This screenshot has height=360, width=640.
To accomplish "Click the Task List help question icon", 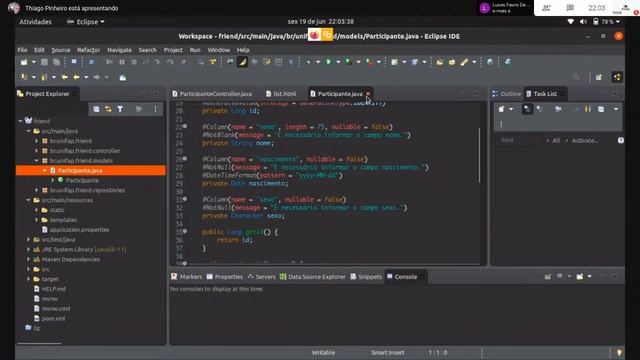I will coord(620,140).
